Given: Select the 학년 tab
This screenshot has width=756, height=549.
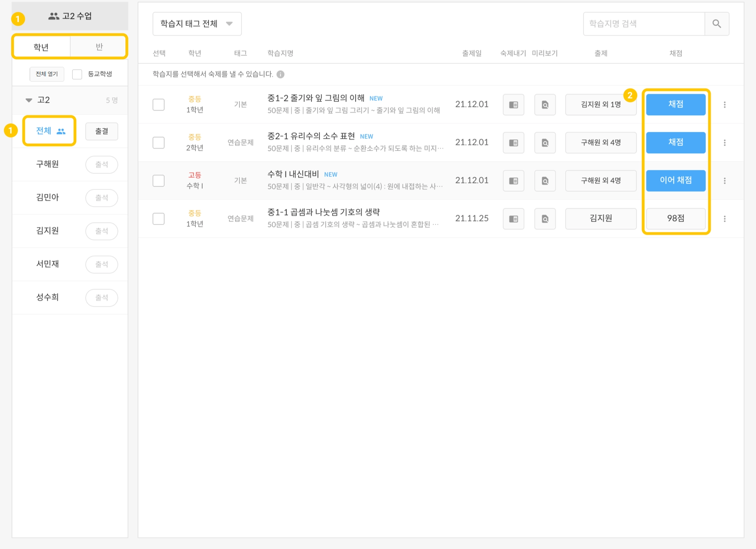Looking at the screenshot, I should [x=41, y=47].
